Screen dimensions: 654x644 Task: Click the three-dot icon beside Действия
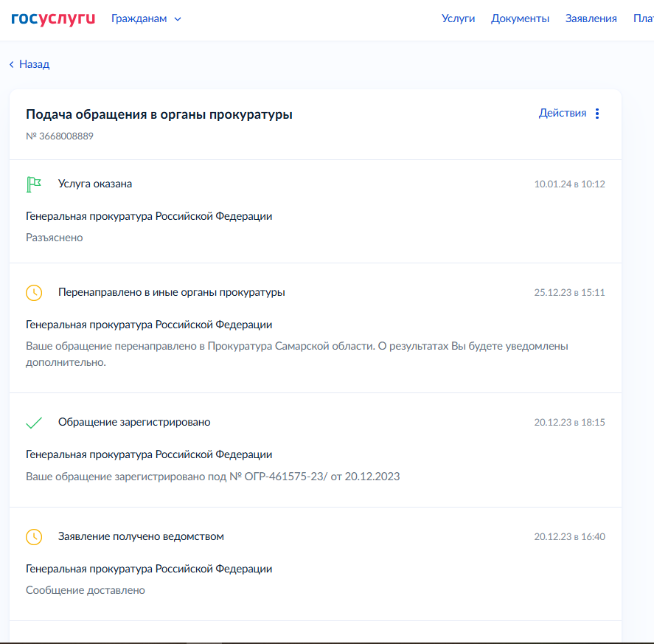coord(597,114)
